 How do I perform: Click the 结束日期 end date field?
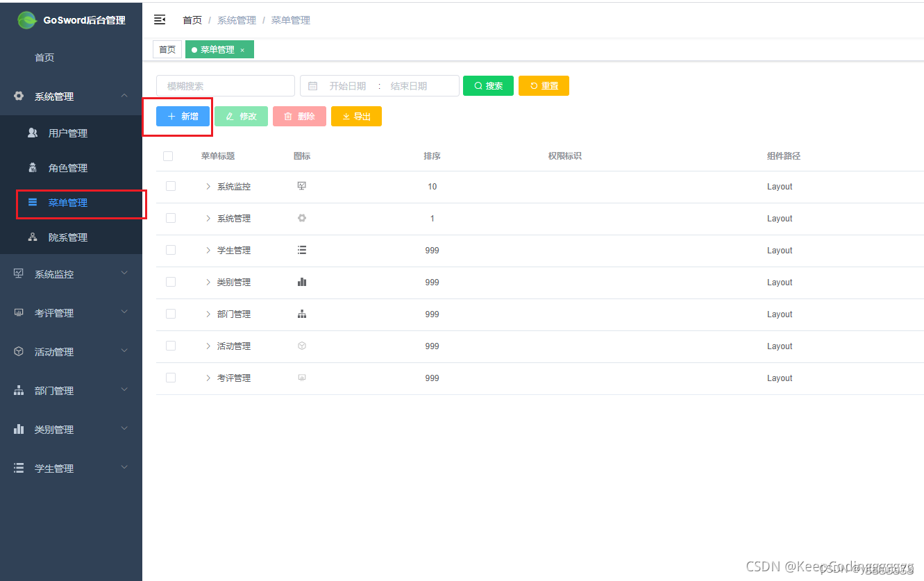409,86
